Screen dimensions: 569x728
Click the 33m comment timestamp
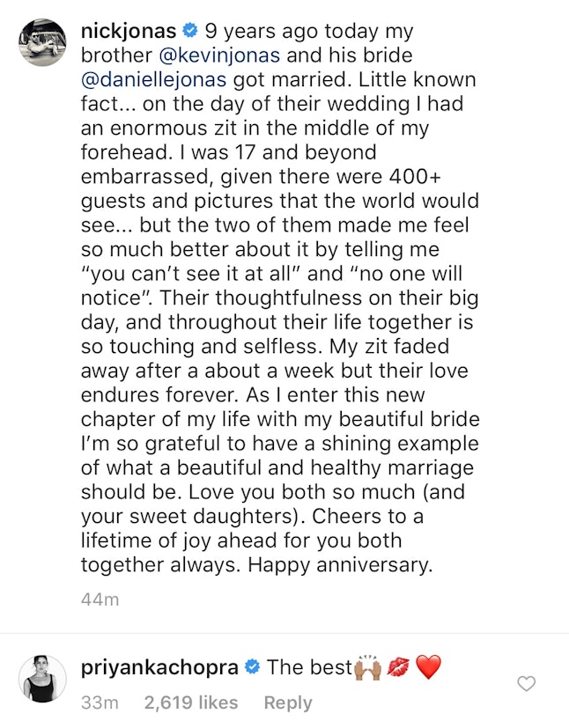[100, 702]
